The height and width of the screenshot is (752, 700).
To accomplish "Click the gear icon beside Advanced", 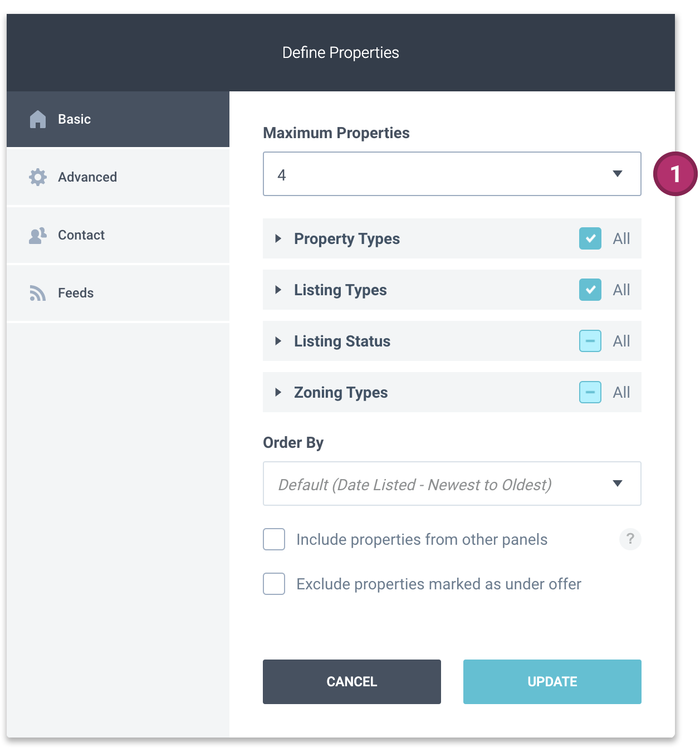I will 38,177.
